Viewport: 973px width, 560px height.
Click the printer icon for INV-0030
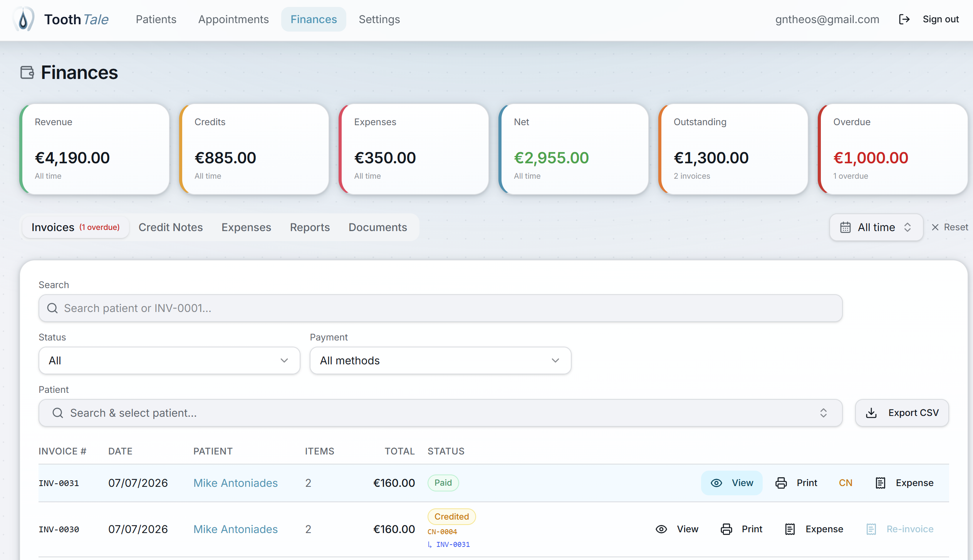click(x=726, y=529)
